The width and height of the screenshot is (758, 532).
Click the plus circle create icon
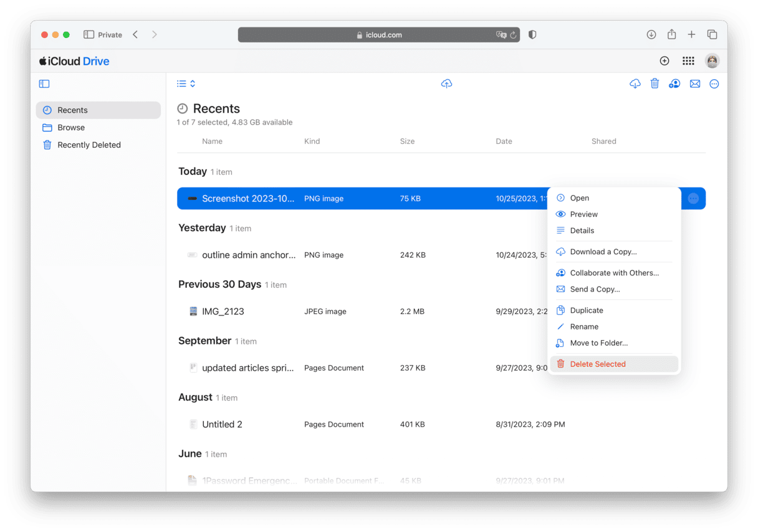(664, 61)
